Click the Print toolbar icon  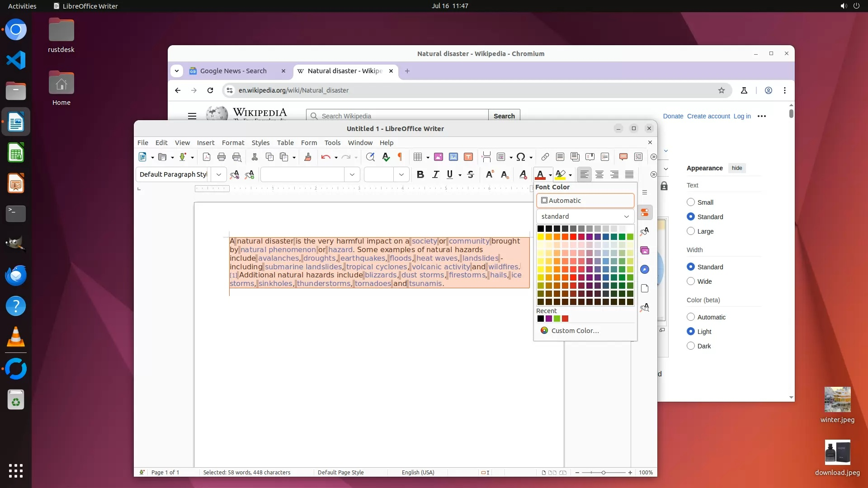tap(221, 157)
